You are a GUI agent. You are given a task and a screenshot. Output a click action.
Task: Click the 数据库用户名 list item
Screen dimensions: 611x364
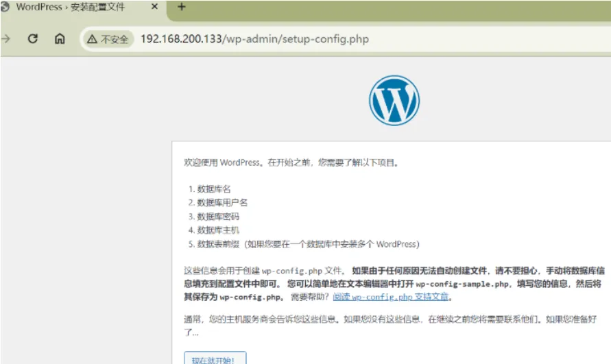coord(222,202)
